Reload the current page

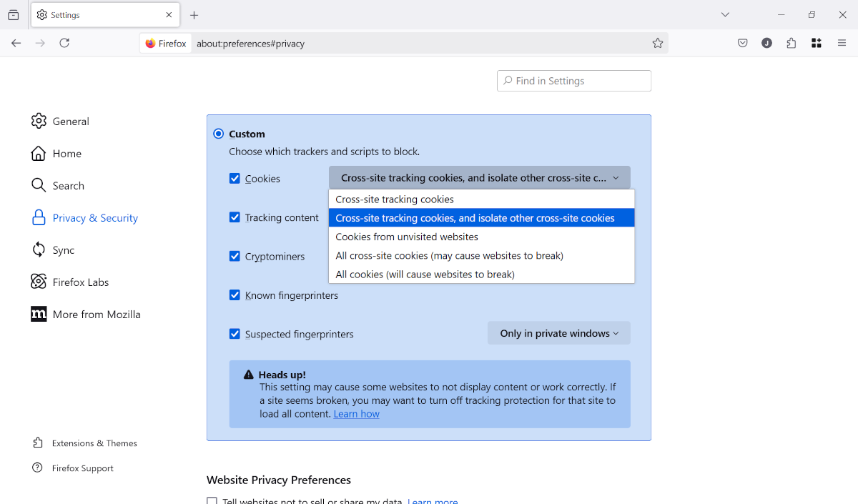coord(64,43)
